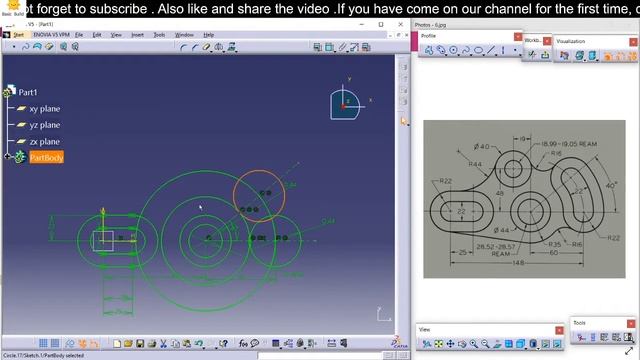Click the Zoom In icon in View toolbar

click(473, 344)
